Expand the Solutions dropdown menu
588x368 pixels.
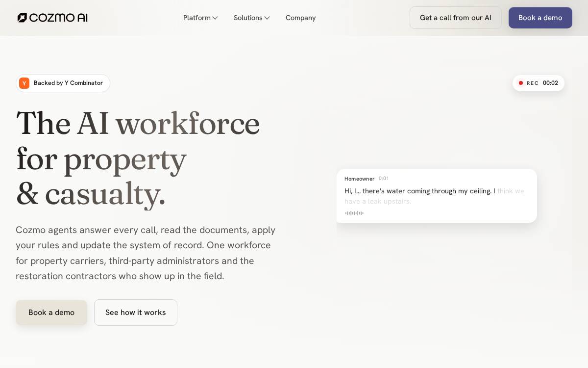pos(252,18)
